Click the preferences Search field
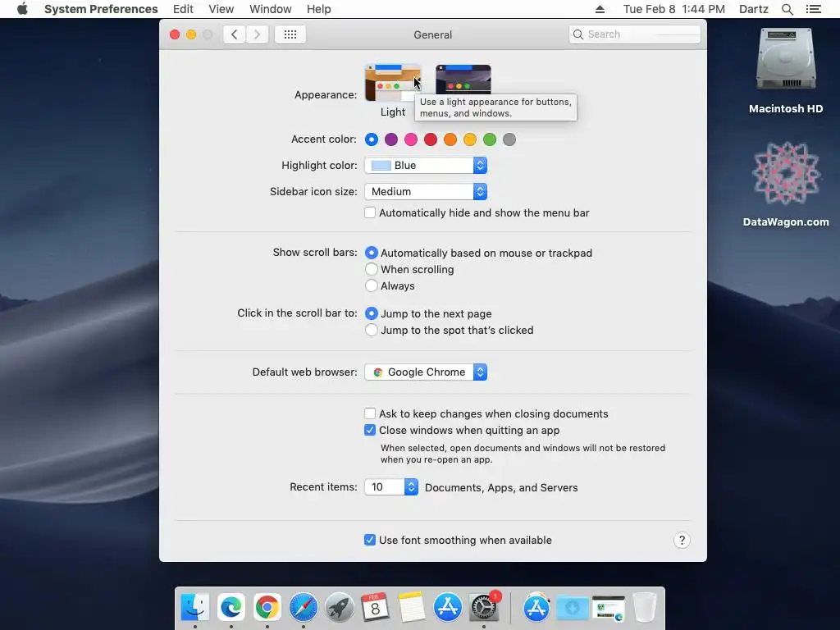The height and width of the screenshot is (630, 840). coord(635,34)
